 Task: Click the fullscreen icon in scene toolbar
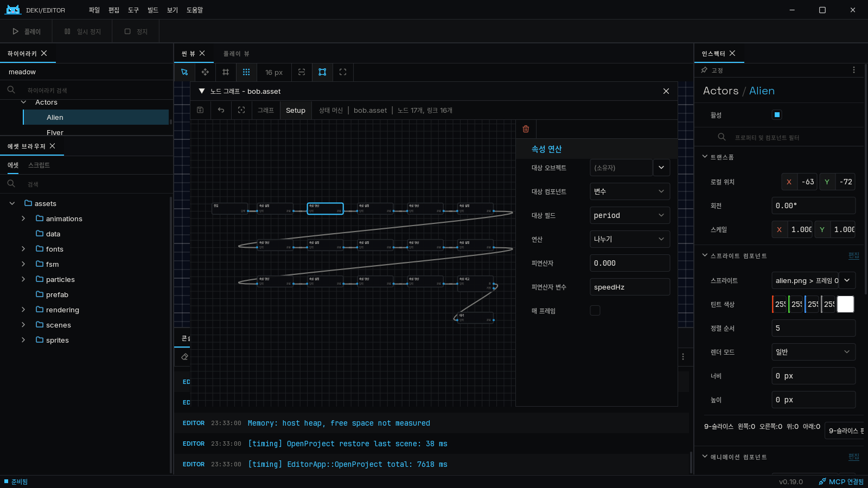click(343, 72)
